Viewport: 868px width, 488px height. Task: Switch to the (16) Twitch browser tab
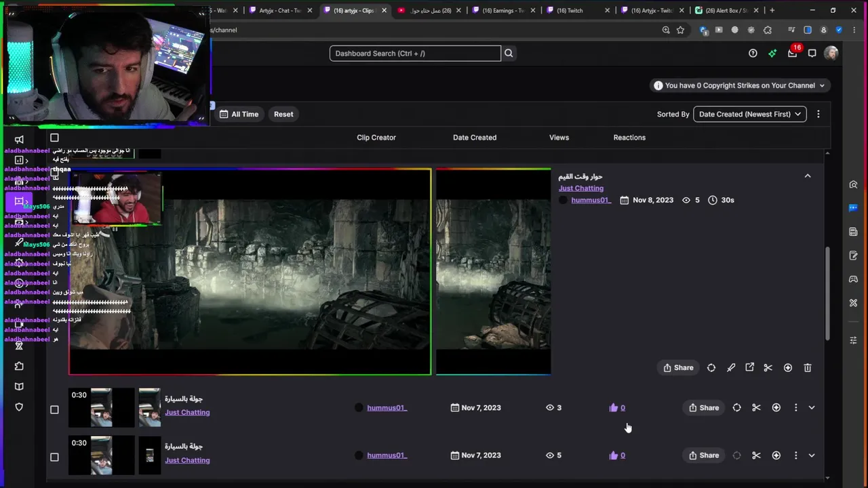pos(578,10)
